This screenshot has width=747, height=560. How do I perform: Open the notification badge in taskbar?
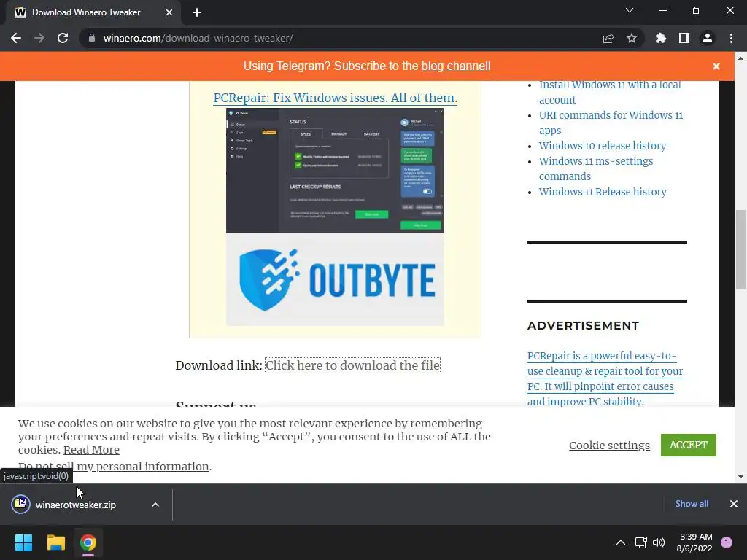click(727, 542)
